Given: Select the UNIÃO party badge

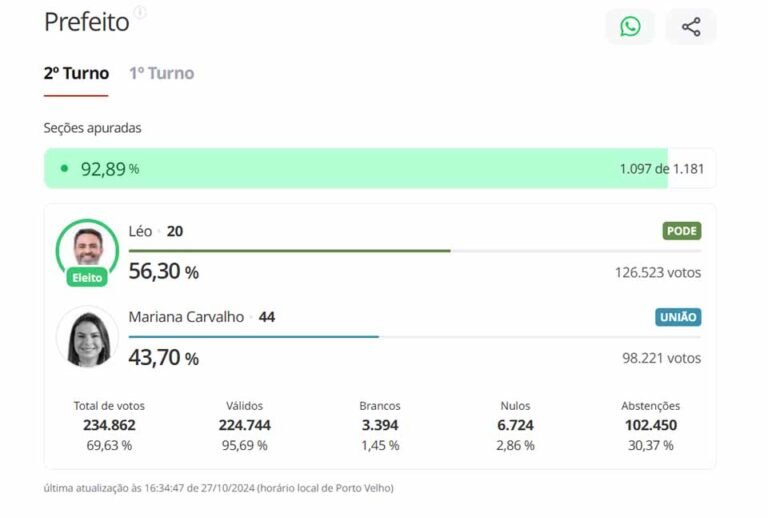Looking at the screenshot, I should click(678, 317).
